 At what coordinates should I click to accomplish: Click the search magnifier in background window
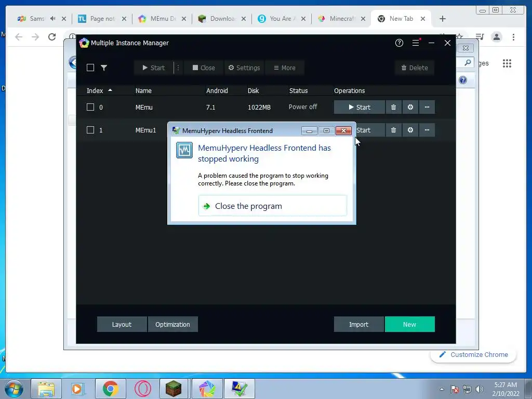(x=468, y=62)
